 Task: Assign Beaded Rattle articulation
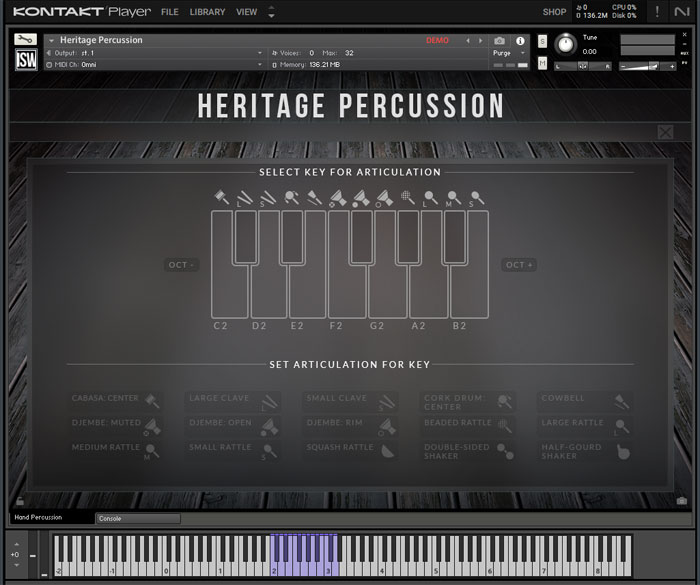(468, 426)
